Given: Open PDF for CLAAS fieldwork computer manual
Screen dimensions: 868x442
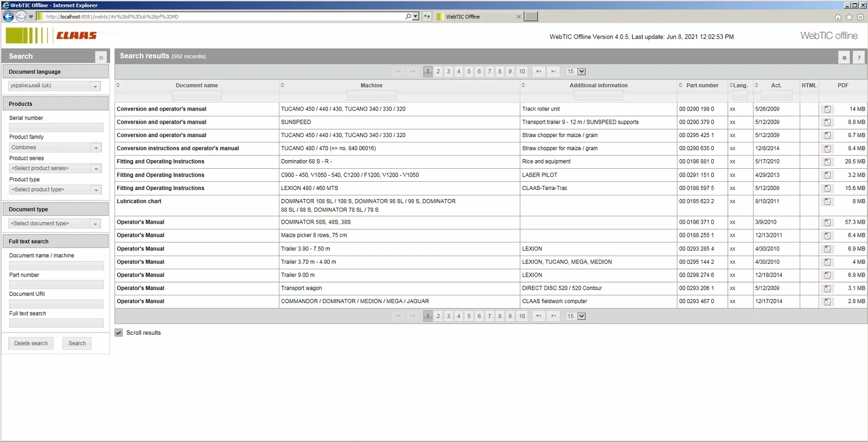Looking at the screenshot, I should point(827,302).
